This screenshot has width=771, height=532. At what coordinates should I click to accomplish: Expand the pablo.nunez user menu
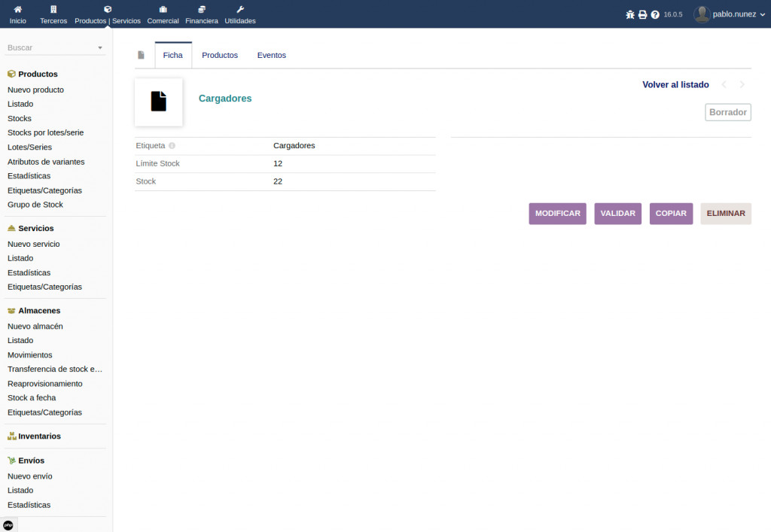coord(724,14)
